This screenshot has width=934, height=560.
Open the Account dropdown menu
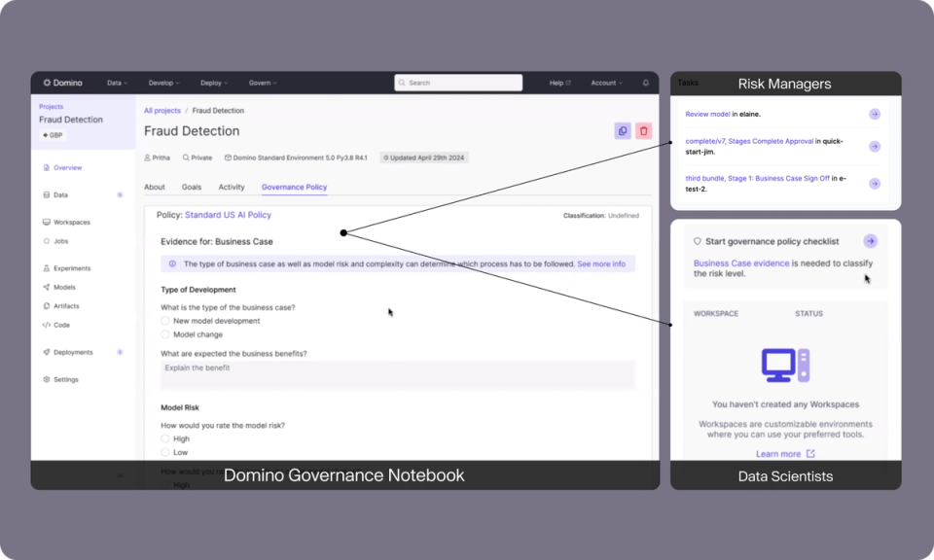pos(605,83)
